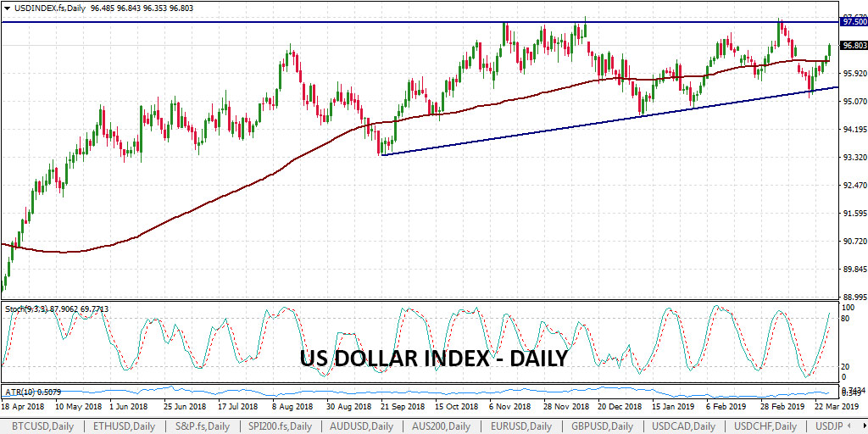The height and width of the screenshot is (434, 868).
Task: Click the stochastic scale value 80
Action: point(845,319)
